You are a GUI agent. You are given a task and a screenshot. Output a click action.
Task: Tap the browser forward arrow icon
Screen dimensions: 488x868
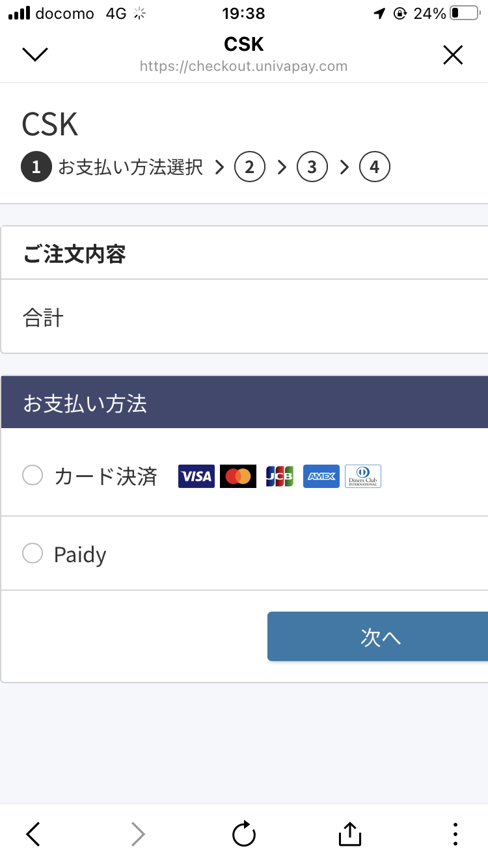click(138, 834)
